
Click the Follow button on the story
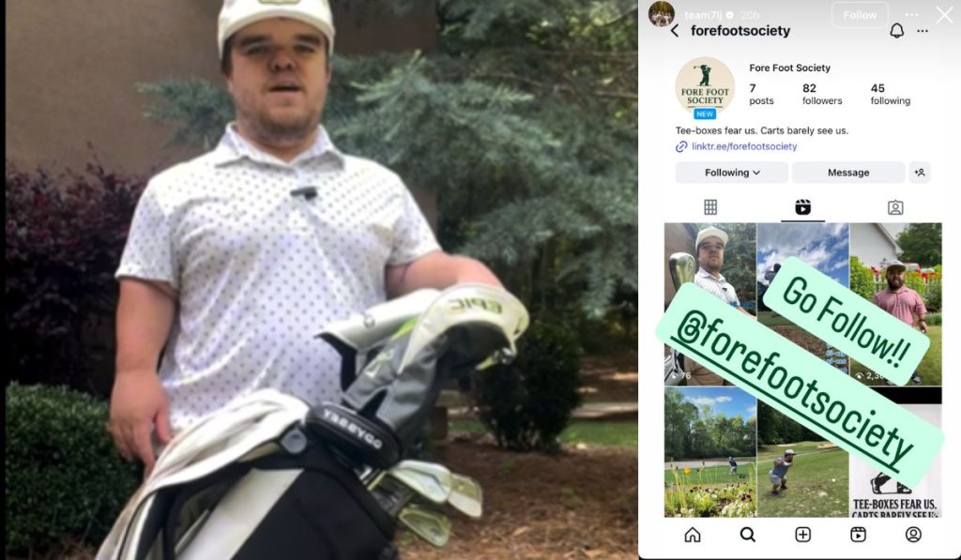click(860, 15)
